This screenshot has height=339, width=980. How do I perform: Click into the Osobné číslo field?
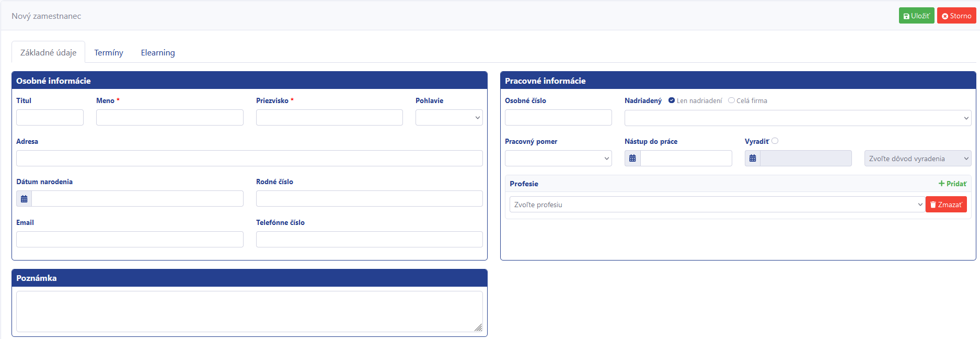(558, 118)
